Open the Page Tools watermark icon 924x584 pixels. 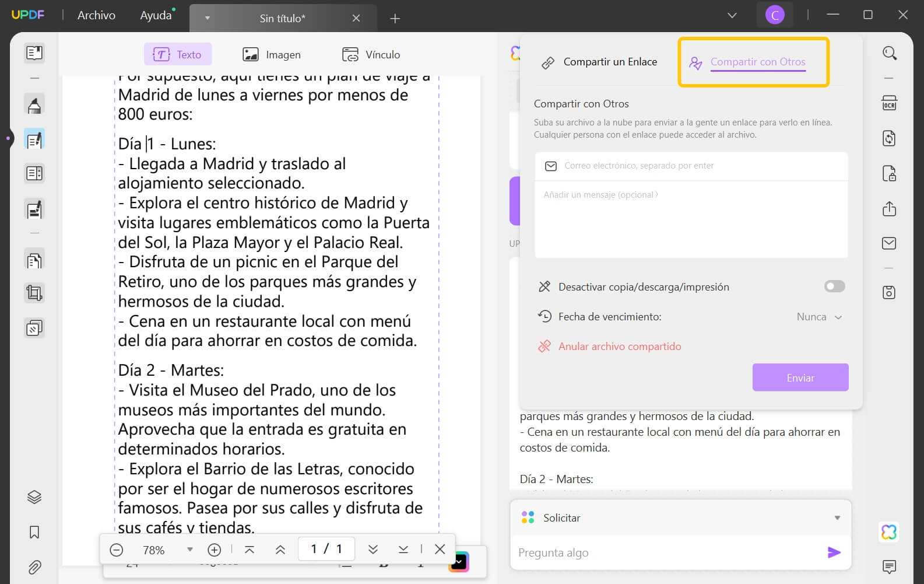coord(34,328)
